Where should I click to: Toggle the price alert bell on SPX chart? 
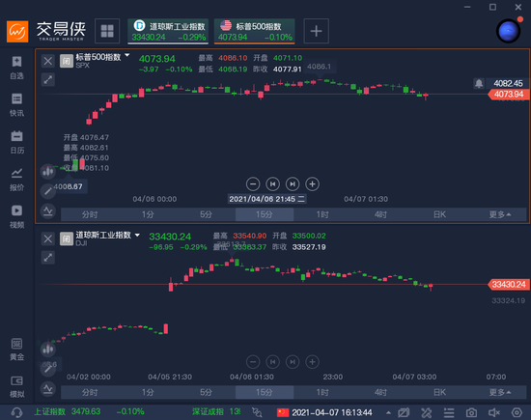(479, 83)
